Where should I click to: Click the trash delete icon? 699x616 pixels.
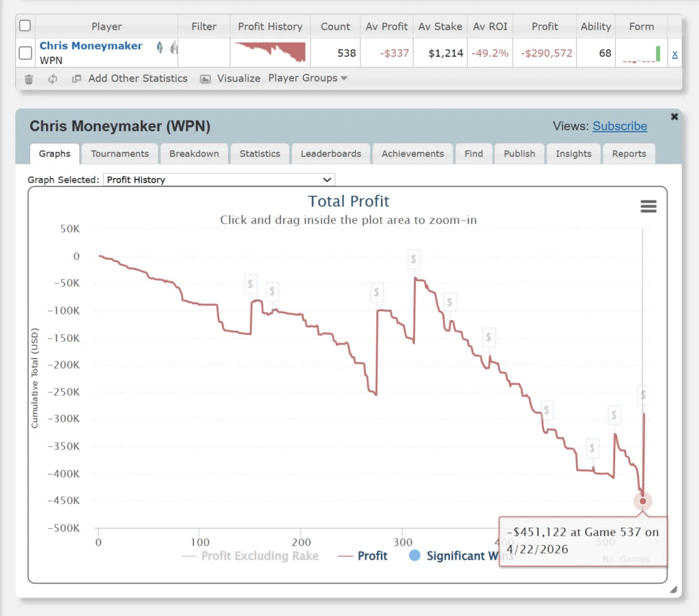(x=29, y=79)
